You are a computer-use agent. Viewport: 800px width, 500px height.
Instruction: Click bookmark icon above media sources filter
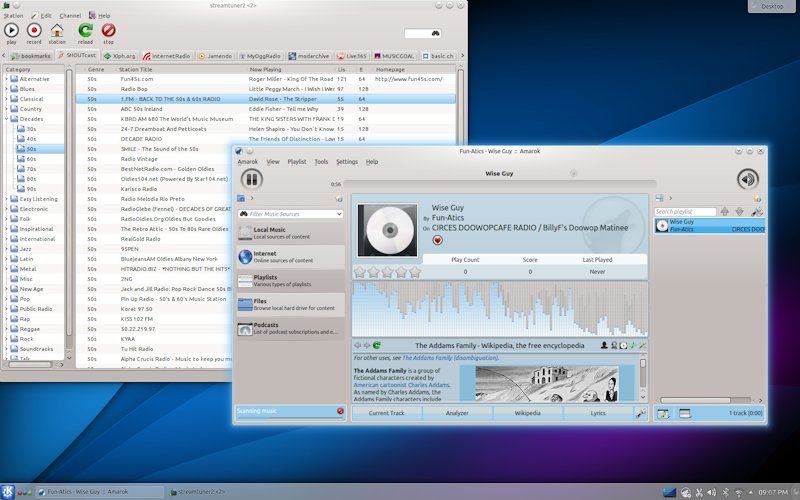tap(339, 198)
